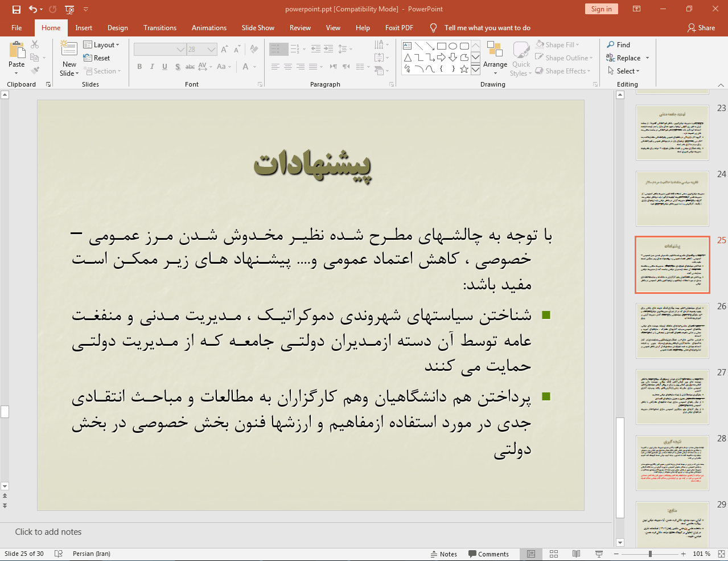Toggle Normal view button in status bar
Image resolution: width=728 pixels, height=561 pixels.
click(531, 554)
